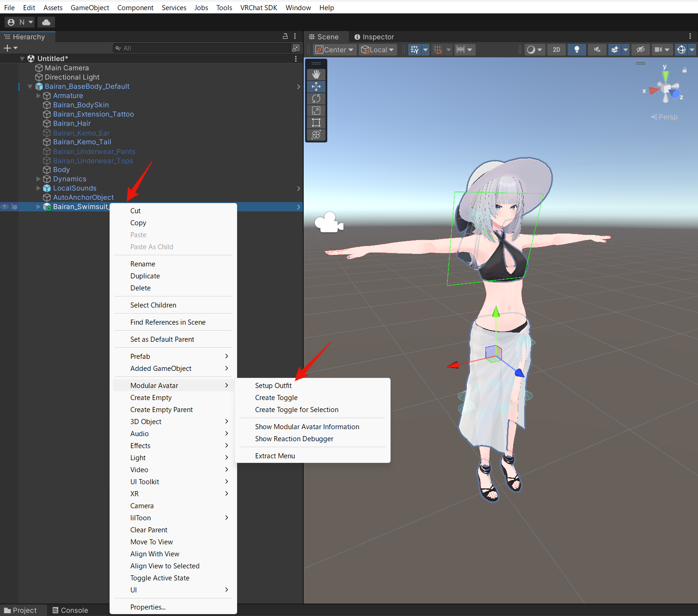The image size is (698, 616).
Task: Expand the Dynamics object
Action: point(38,179)
